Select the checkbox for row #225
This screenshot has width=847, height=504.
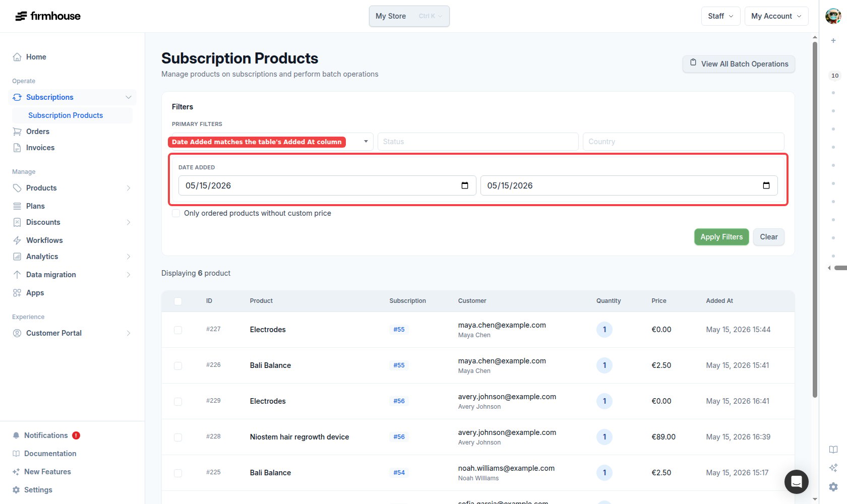(x=178, y=473)
